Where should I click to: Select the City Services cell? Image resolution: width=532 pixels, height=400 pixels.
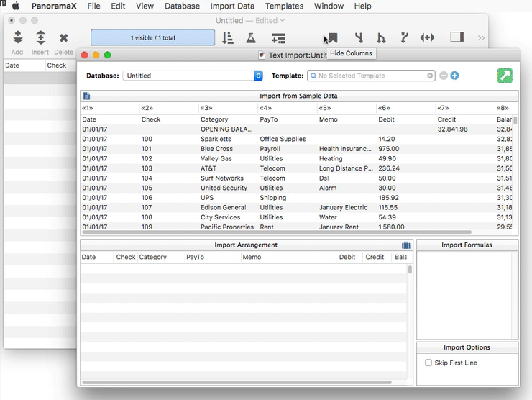point(220,217)
